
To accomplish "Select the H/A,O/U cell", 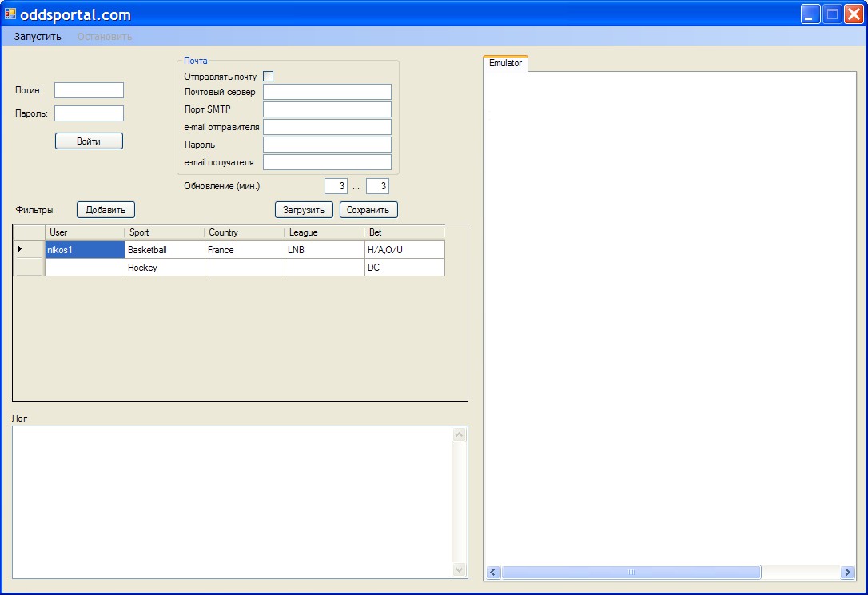I will click(404, 249).
